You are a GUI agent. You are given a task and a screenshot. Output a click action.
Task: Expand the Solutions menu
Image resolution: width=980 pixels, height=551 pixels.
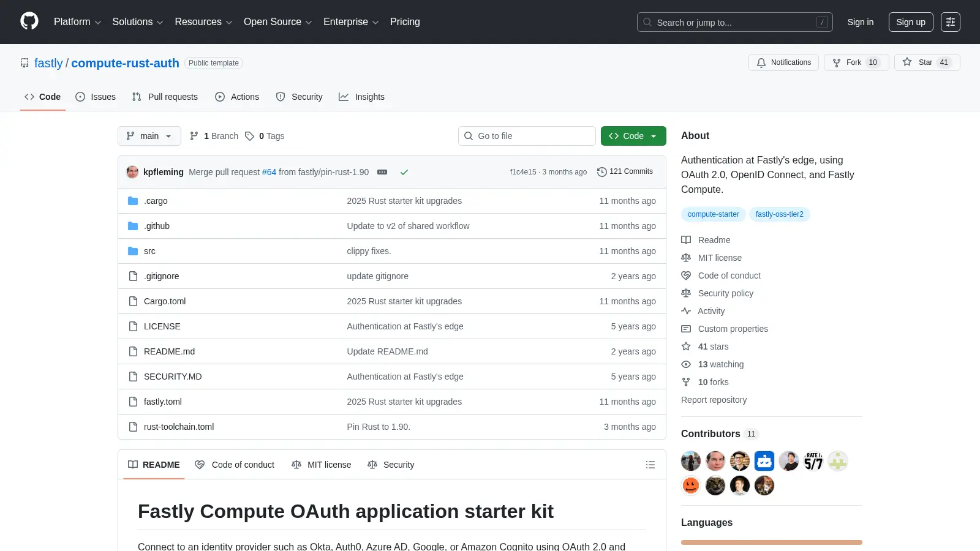[x=138, y=22]
